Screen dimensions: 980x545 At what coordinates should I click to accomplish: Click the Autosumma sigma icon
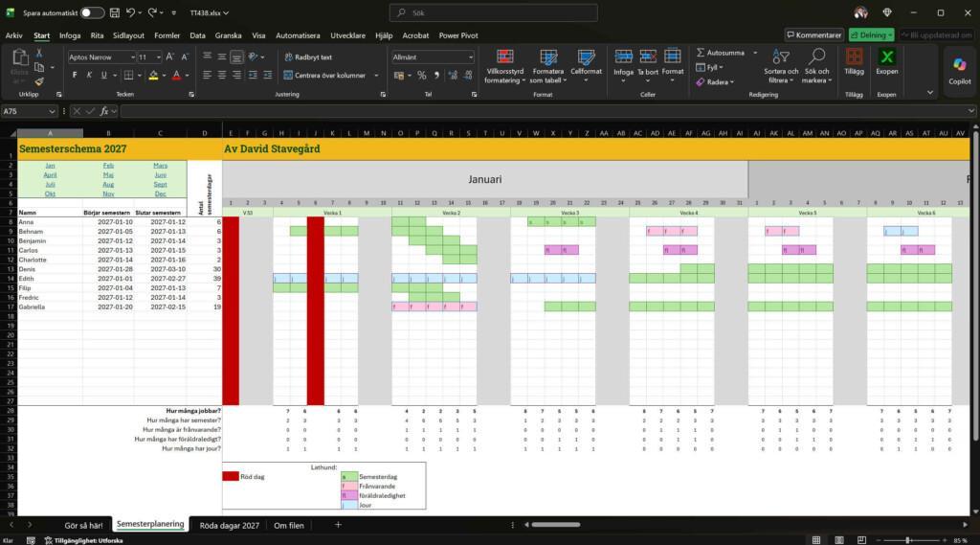tap(701, 53)
